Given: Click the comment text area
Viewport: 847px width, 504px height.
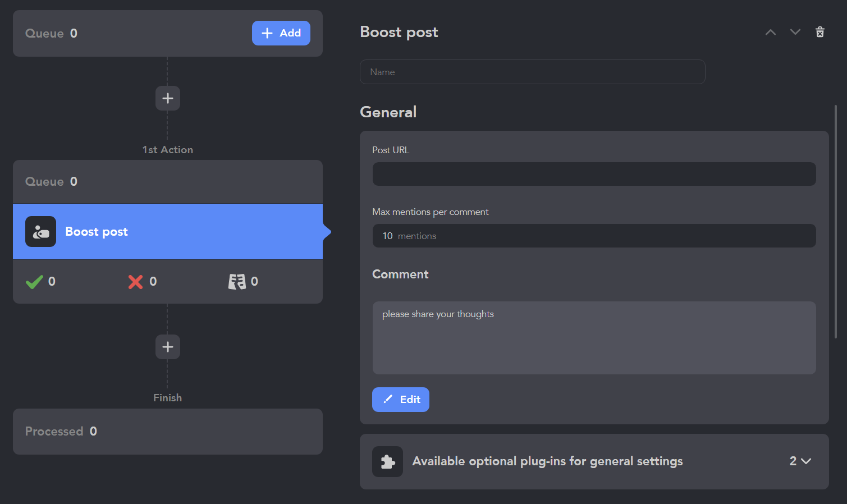Looking at the screenshot, I should 594,338.
